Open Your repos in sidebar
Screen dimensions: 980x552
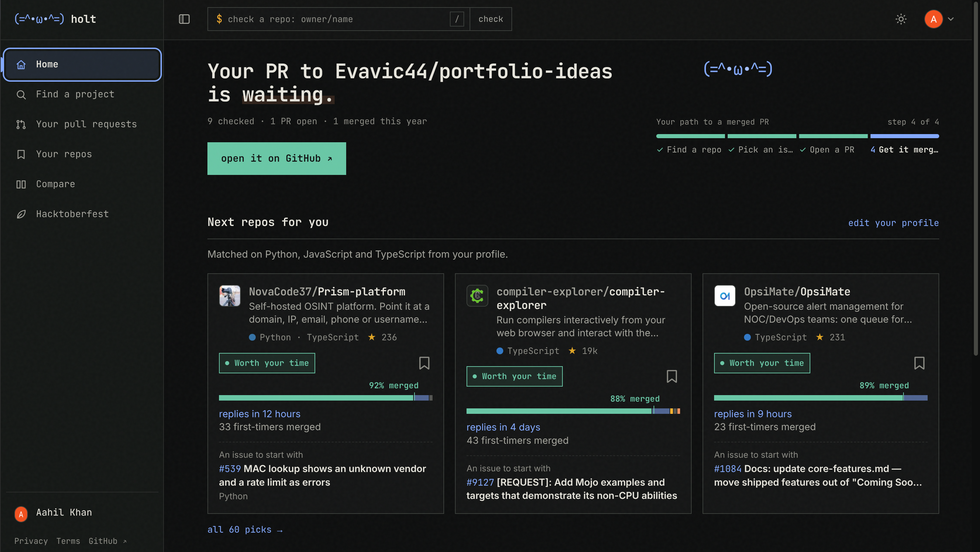pyautogui.click(x=82, y=154)
